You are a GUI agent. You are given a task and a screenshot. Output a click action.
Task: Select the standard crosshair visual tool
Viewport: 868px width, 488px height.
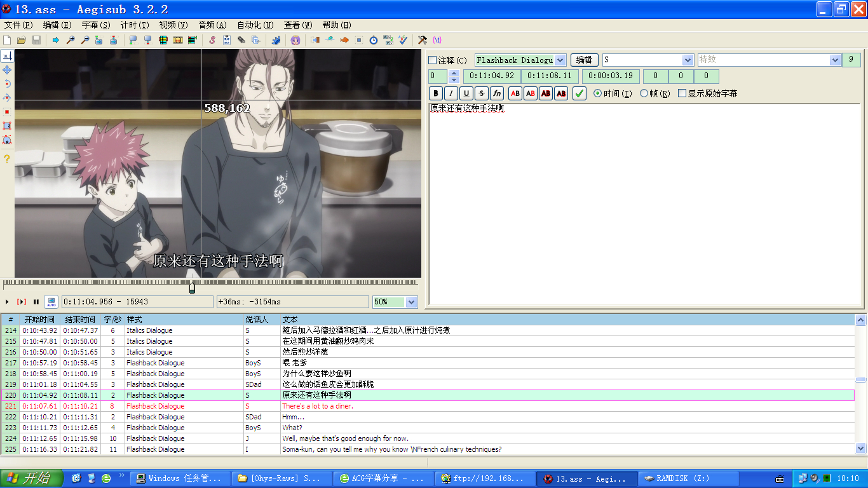pos(7,56)
